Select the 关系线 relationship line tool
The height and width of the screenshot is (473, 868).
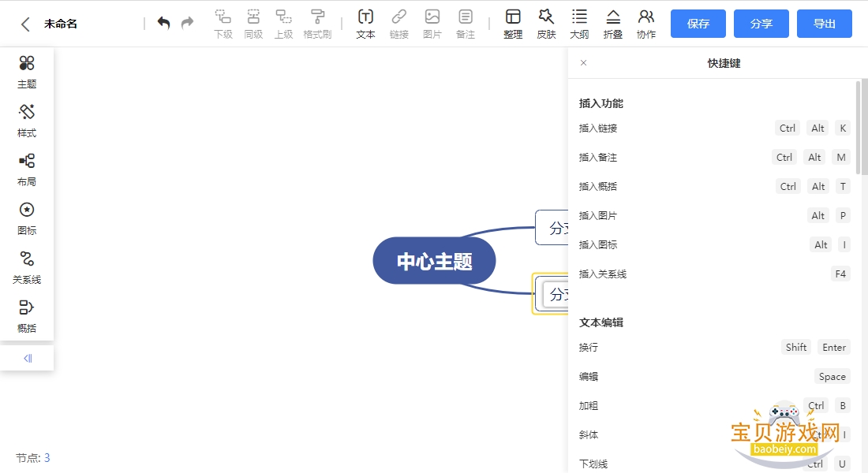coord(27,267)
